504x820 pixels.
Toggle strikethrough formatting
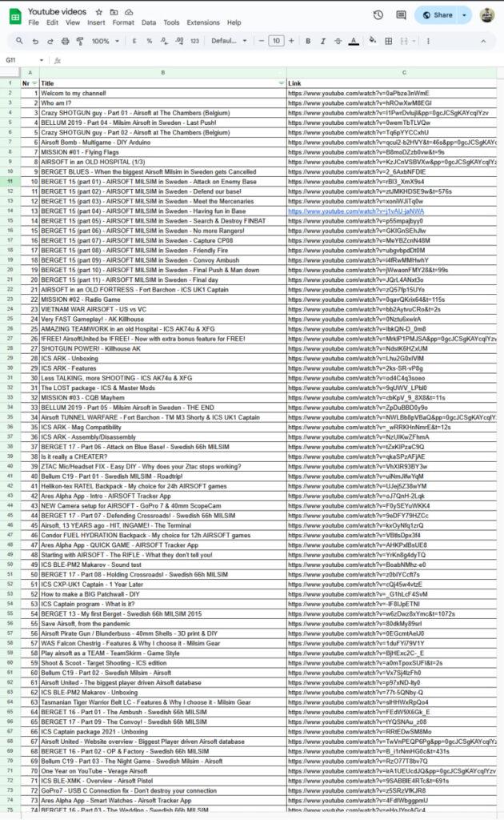click(337, 41)
